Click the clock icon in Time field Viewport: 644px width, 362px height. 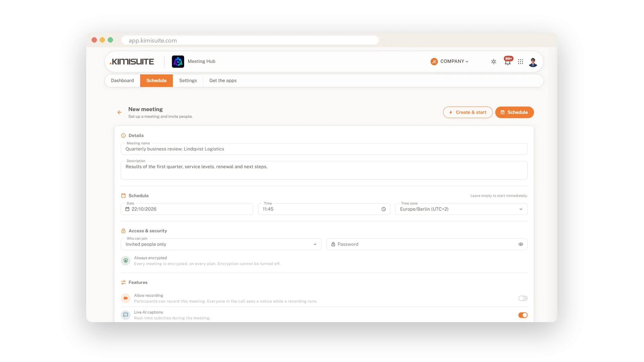click(x=383, y=209)
